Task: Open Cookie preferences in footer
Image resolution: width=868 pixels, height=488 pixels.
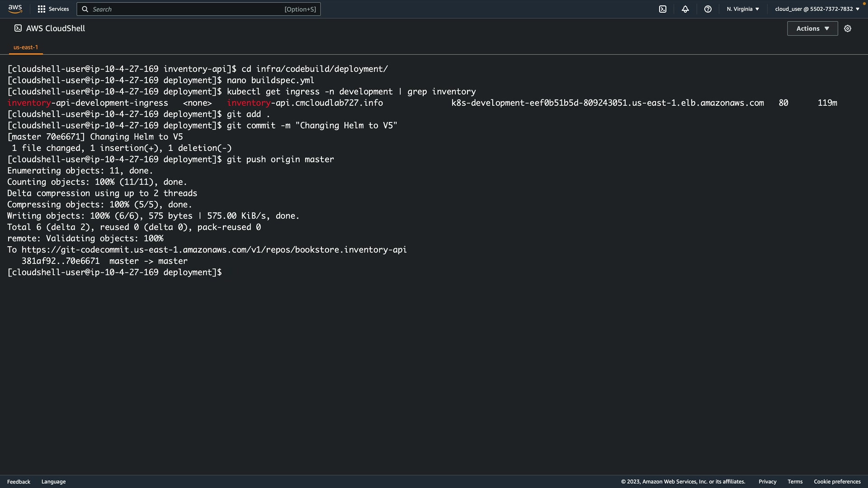Action: [837, 482]
